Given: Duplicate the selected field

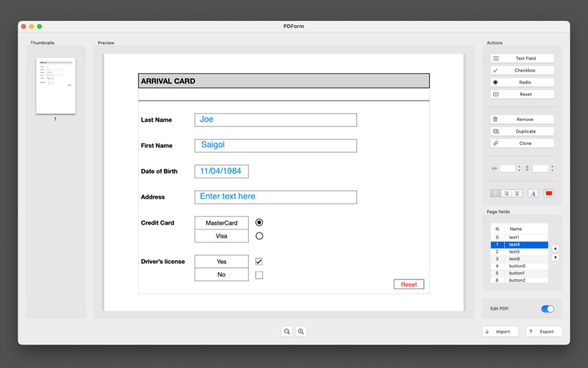Looking at the screenshot, I should [x=522, y=131].
